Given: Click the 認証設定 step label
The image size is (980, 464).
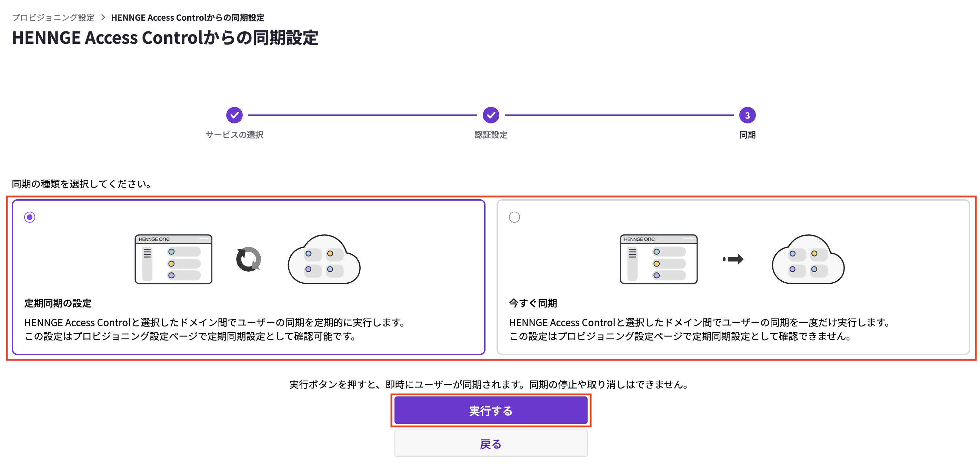Looking at the screenshot, I should [x=491, y=135].
